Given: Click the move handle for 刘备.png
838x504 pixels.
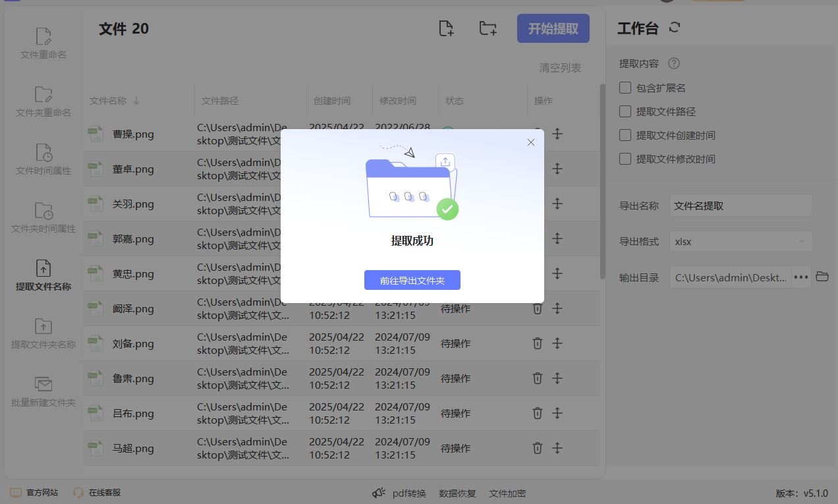Looking at the screenshot, I should [557, 343].
